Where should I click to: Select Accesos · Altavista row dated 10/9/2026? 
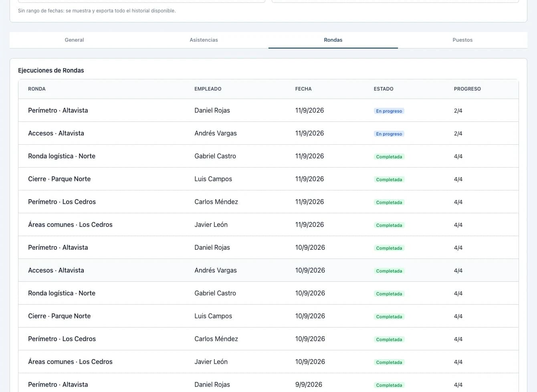point(268,270)
